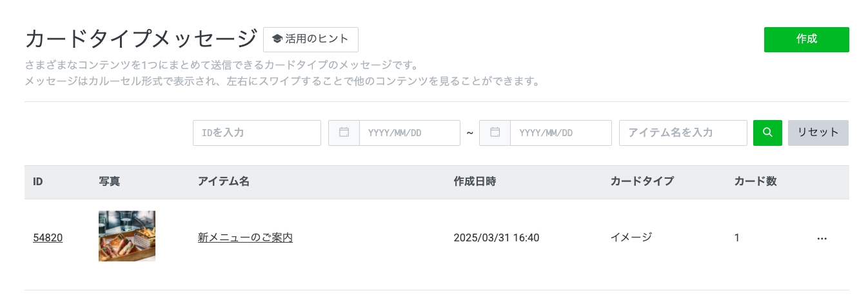Image resolution: width=868 pixels, height=302 pixels.
Task: Open the end date calendar icon
Action: [x=495, y=132]
